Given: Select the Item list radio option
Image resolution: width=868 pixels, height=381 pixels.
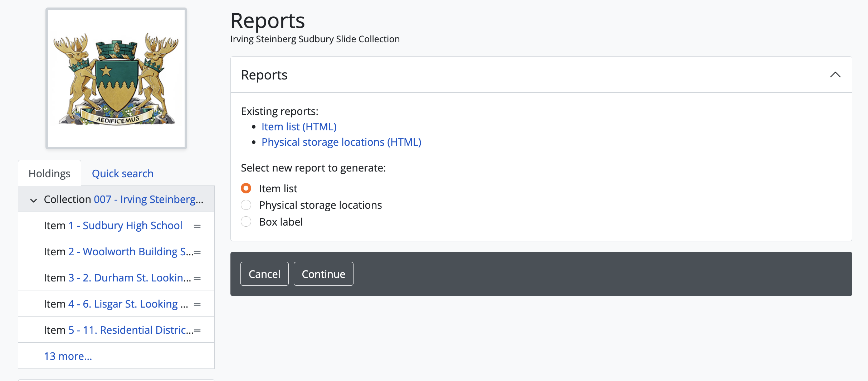Looking at the screenshot, I should 246,188.
